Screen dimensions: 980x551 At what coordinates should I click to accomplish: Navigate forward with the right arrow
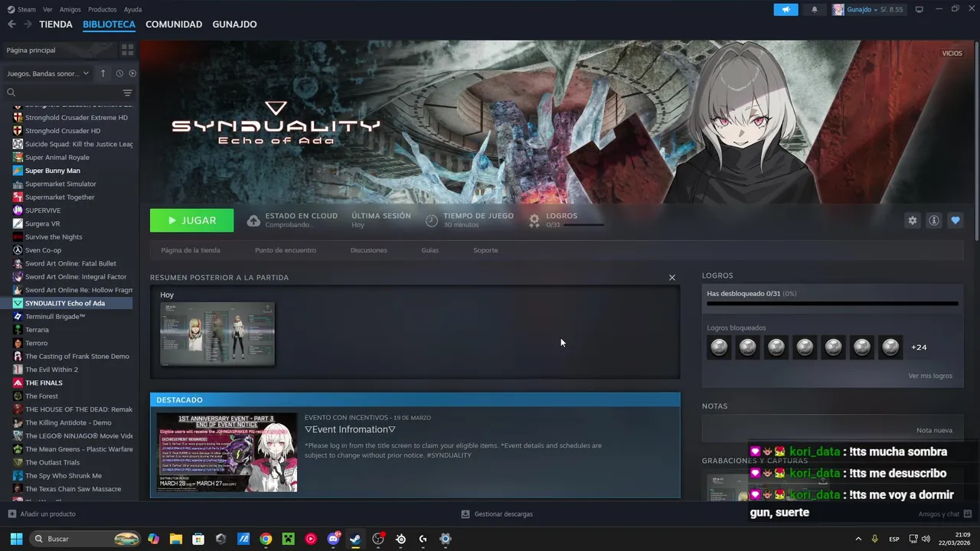(28, 24)
